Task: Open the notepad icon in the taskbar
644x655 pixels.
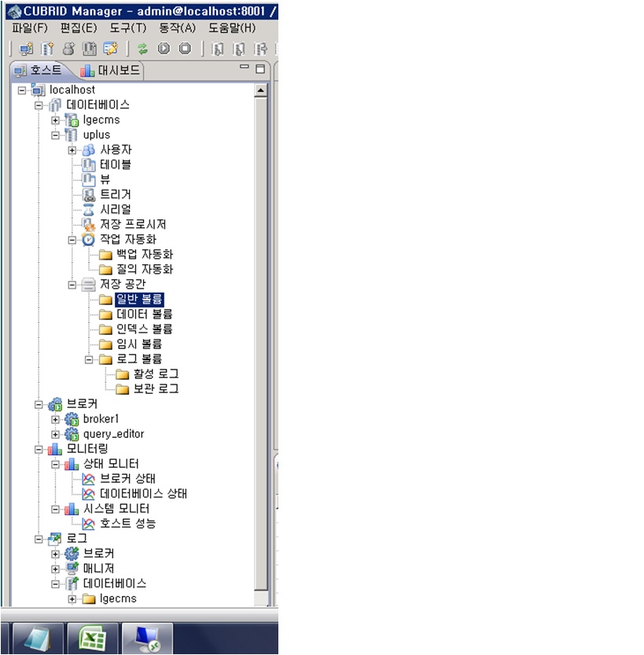Action: pyautogui.click(x=38, y=638)
